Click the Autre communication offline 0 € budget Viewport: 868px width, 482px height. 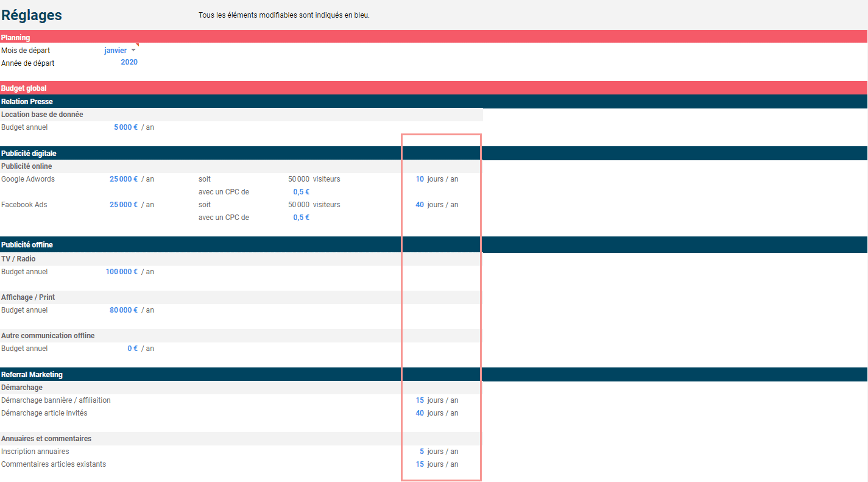tap(132, 349)
